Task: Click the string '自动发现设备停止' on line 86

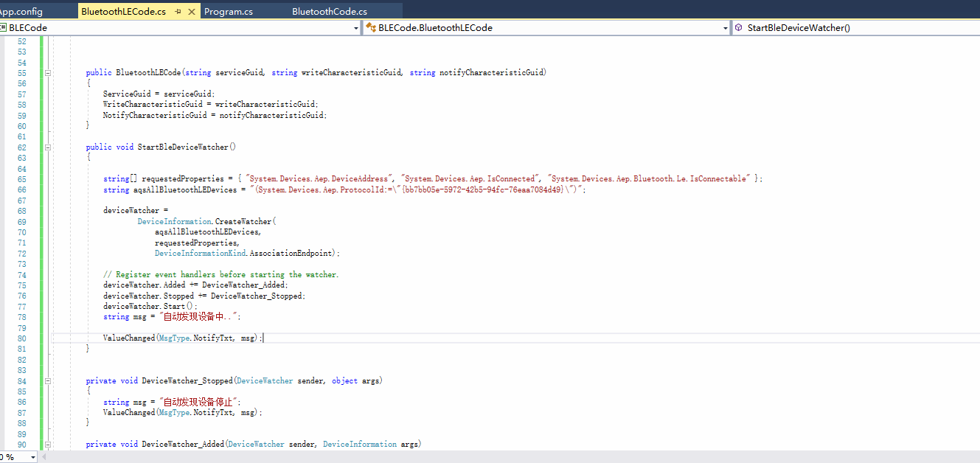Action: pyautogui.click(x=198, y=402)
